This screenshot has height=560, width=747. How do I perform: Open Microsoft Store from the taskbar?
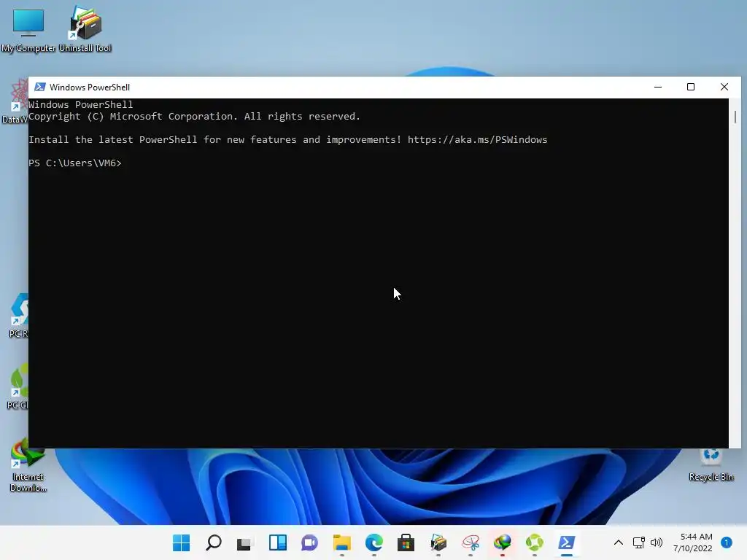point(406,542)
